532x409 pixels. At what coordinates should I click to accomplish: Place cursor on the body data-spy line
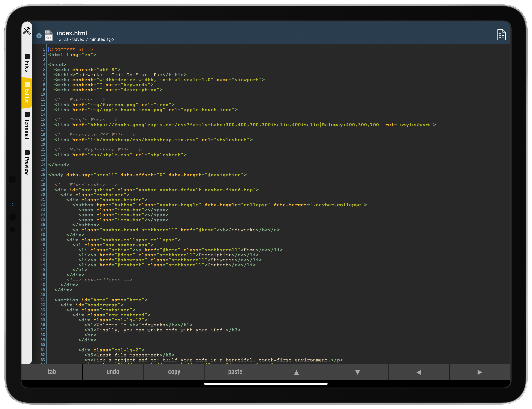coord(147,175)
